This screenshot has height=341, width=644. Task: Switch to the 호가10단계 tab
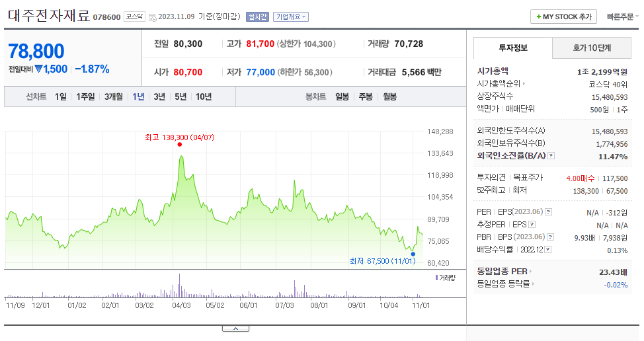(x=592, y=48)
